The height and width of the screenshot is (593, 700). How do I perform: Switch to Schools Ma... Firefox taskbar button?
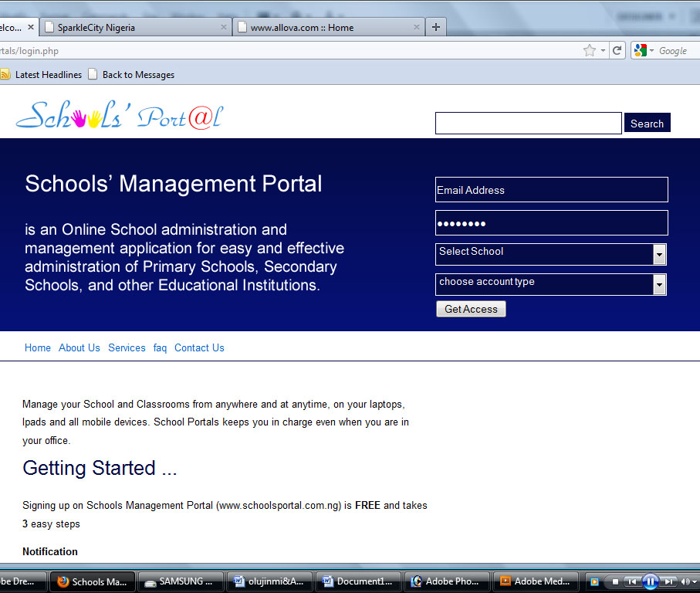point(93,582)
